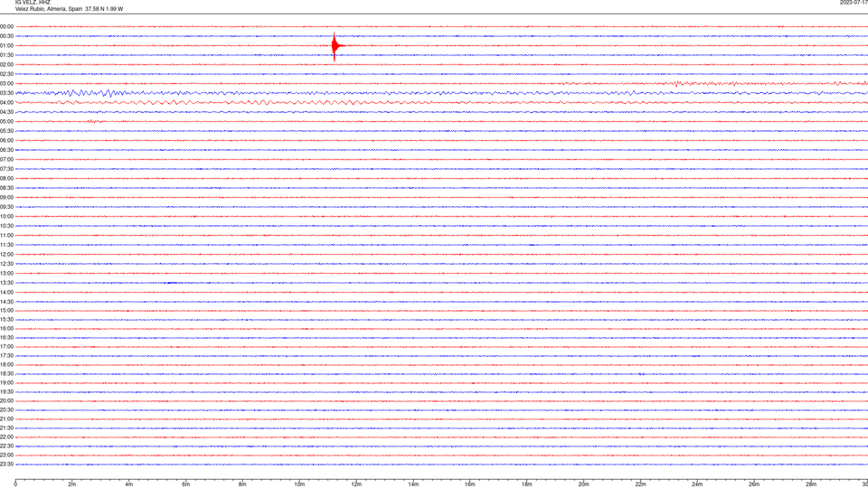Select the 16:00 row time
868x488 pixels.
click(x=6, y=329)
